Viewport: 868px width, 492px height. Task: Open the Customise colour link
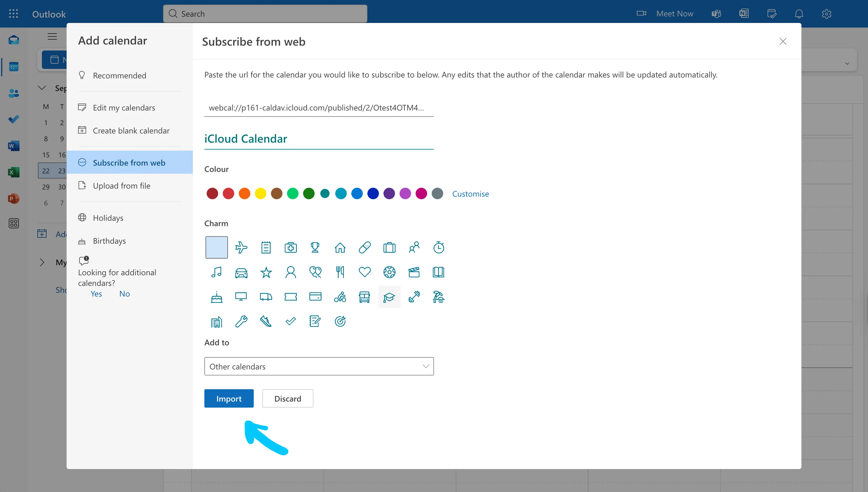pyautogui.click(x=470, y=194)
